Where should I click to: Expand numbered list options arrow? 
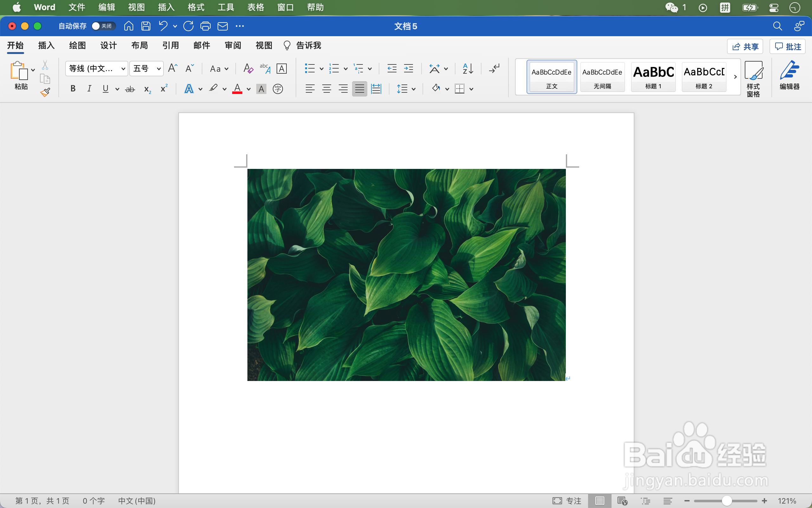[x=346, y=69]
